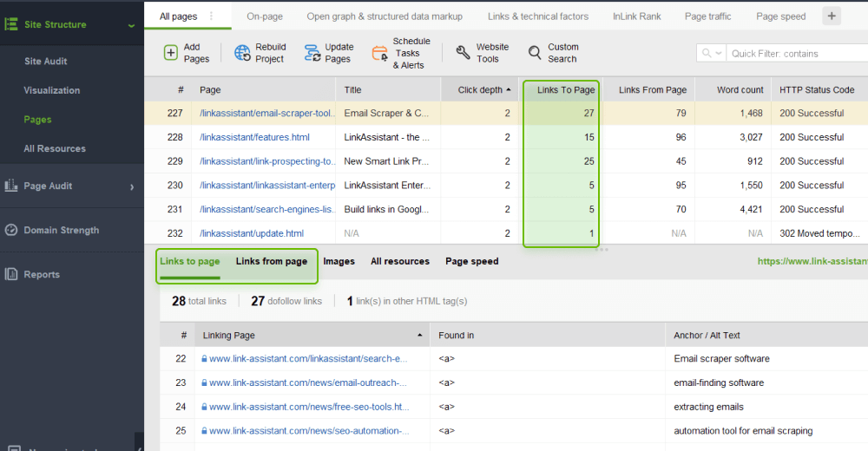Click the Custom Search magnifier icon
The image size is (868, 451).
534,53
